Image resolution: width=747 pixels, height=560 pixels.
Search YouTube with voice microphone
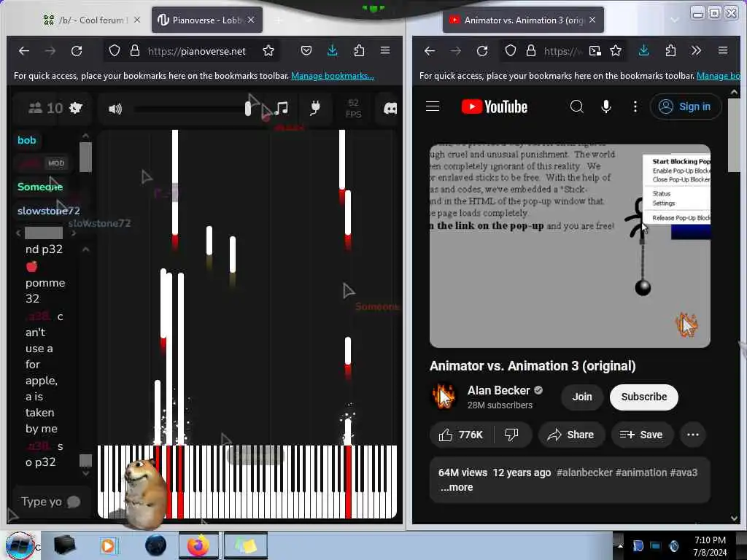[x=606, y=106]
